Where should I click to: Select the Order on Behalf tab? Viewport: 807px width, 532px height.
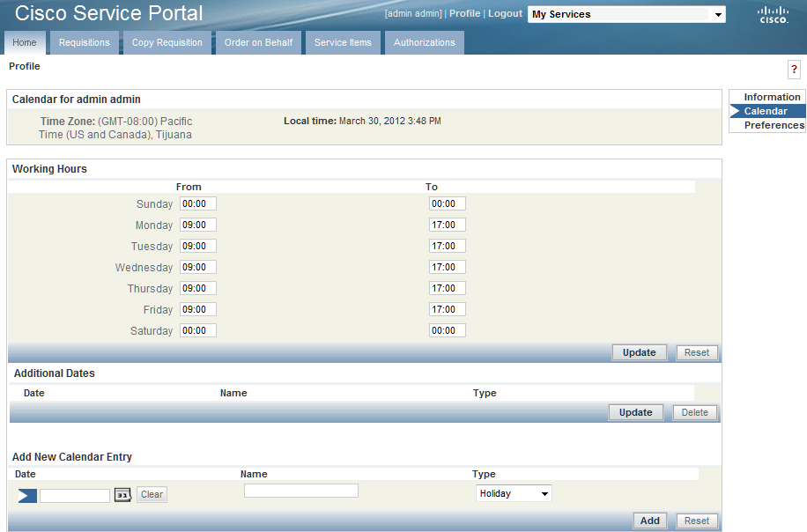pos(258,42)
